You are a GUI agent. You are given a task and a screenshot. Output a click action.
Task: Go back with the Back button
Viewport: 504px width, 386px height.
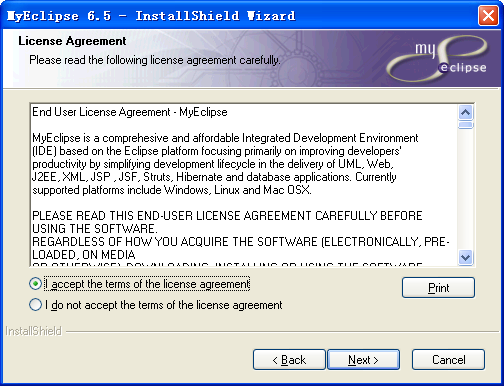click(289, 360)
